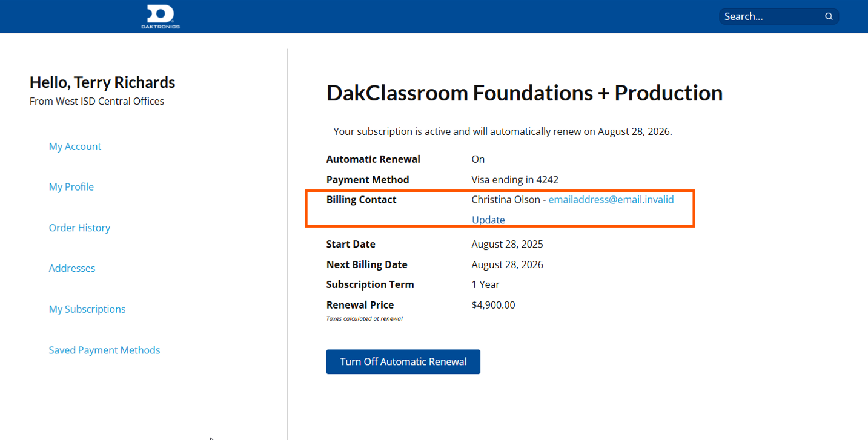Open Order History in sidebar
Image resolution: width=868 pixels, height=440 pixels.
[x=79, y=228]
